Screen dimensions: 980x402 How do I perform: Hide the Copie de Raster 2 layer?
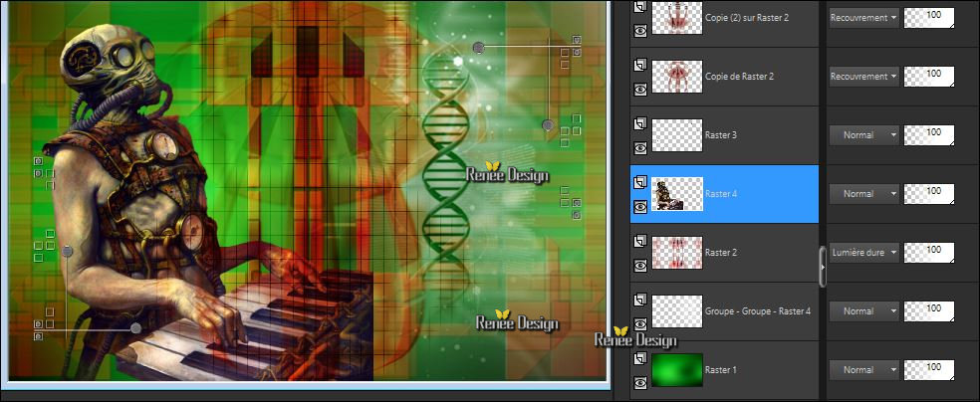(x=640, y=90)
